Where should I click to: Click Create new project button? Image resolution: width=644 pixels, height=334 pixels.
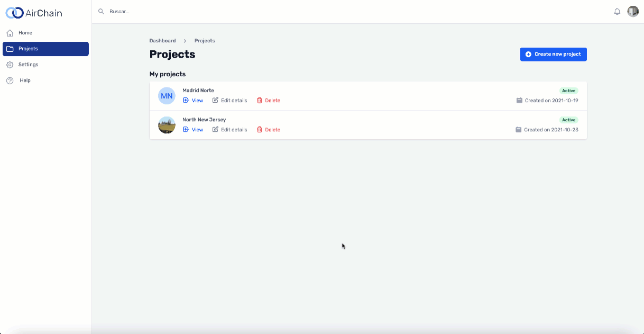pos(553,54)
